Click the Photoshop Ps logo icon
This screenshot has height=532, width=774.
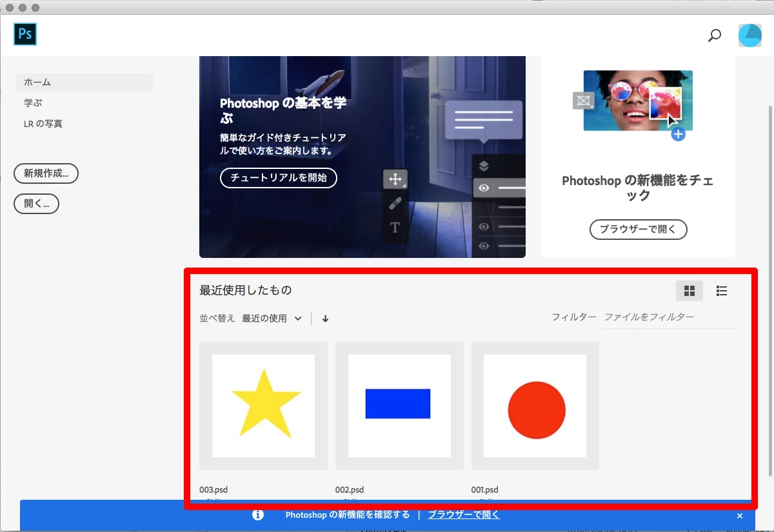tap(25, 34)
